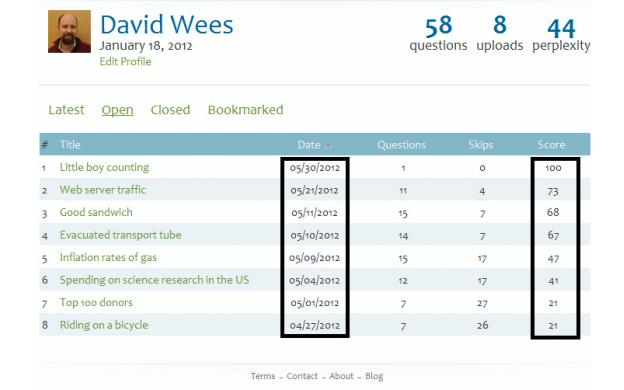This screenshot has width=624, height=390.
Task: Open the Good sandwich entry
Action: (96, 212)
